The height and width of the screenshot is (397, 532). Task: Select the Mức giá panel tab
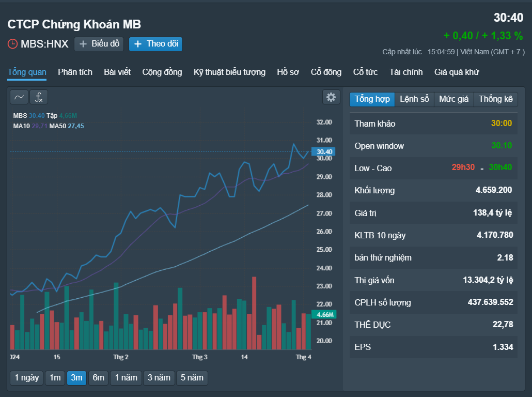[453, 99]
